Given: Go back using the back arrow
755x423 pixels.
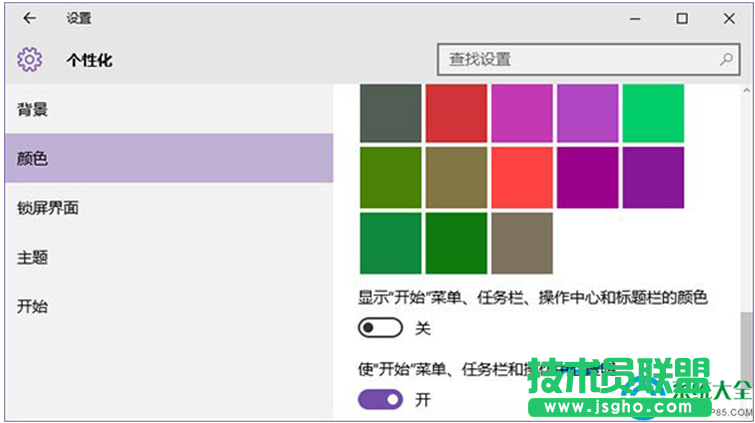Looking at the screenshot, I should (29, 18).
